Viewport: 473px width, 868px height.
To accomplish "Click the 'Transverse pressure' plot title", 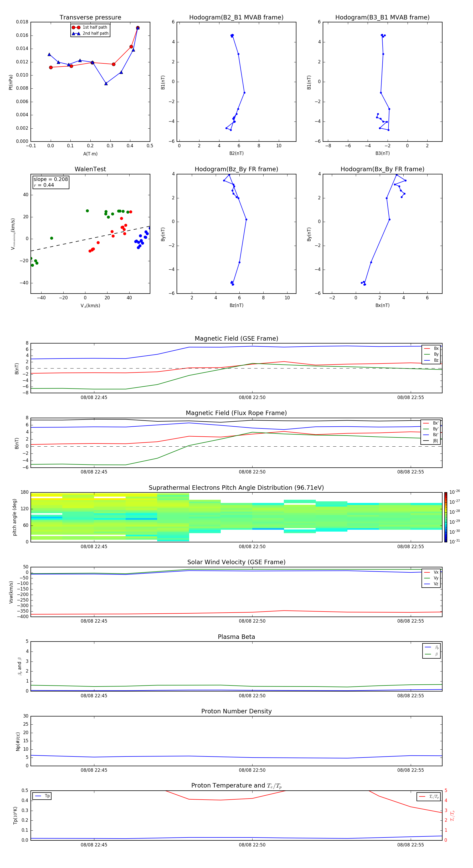I will (x=90, y=18).
